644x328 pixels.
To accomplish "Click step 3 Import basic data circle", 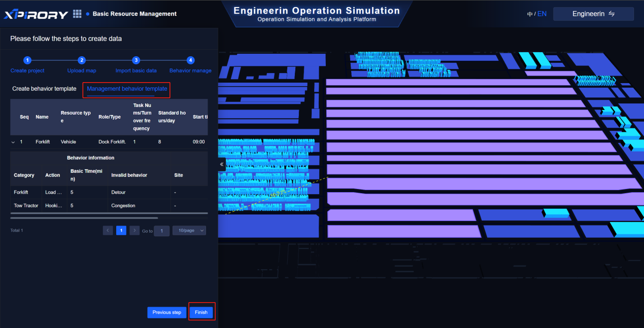I will pos(136,60).
